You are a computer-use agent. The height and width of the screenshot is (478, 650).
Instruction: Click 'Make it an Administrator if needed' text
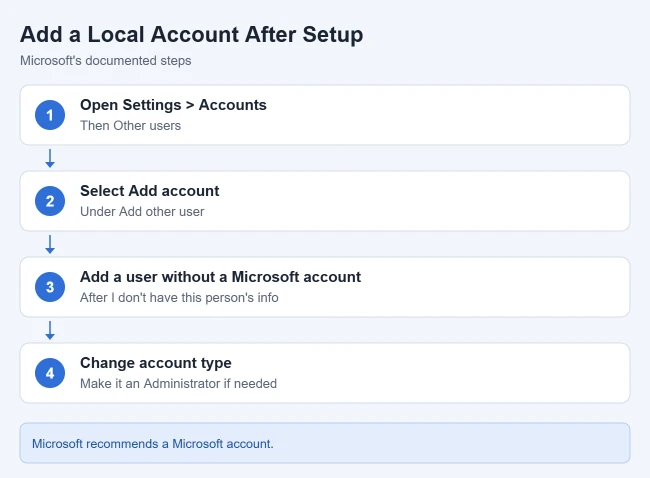point(178,383)
